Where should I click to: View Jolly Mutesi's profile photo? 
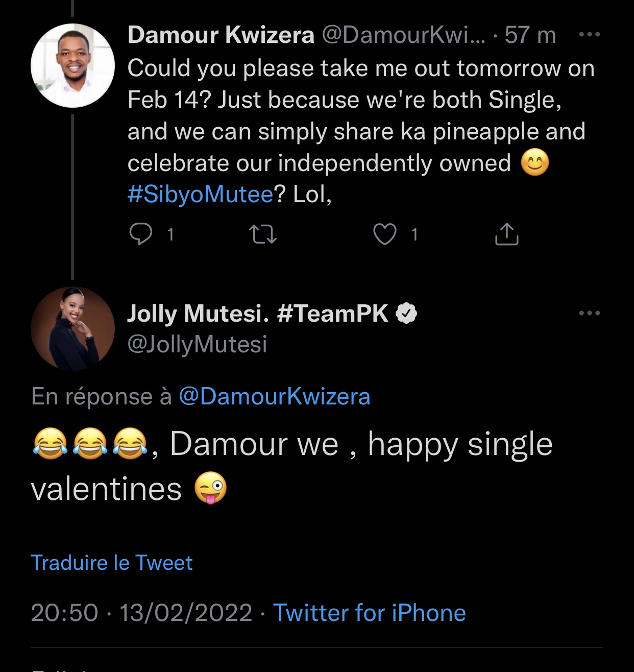(x=72, y=328)
